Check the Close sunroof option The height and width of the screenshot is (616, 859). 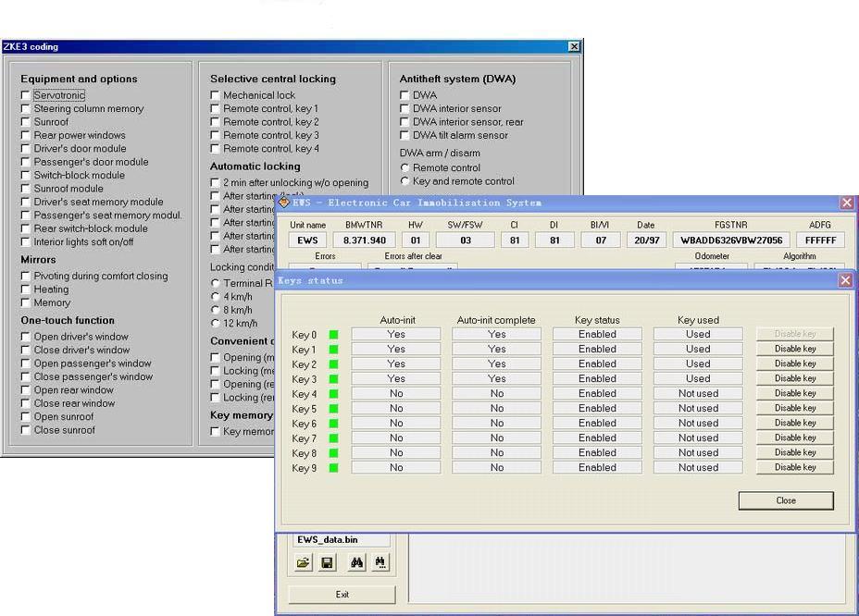click(x=25, y=430)
